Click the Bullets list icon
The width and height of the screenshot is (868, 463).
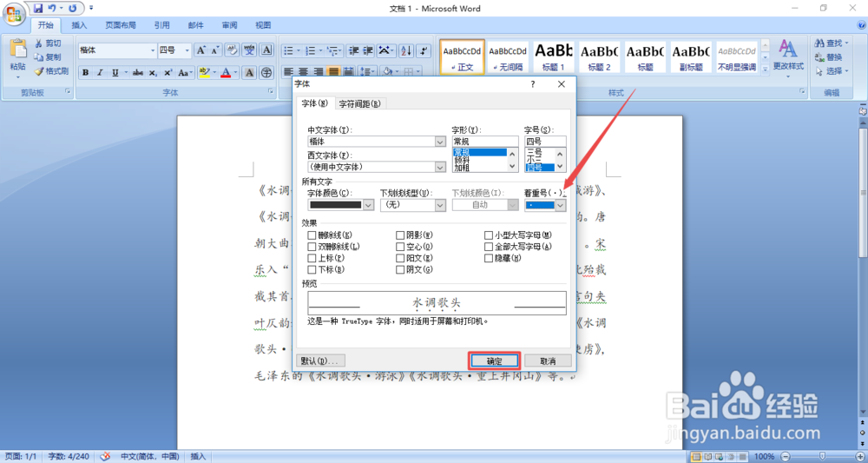[x=288, y=50]
